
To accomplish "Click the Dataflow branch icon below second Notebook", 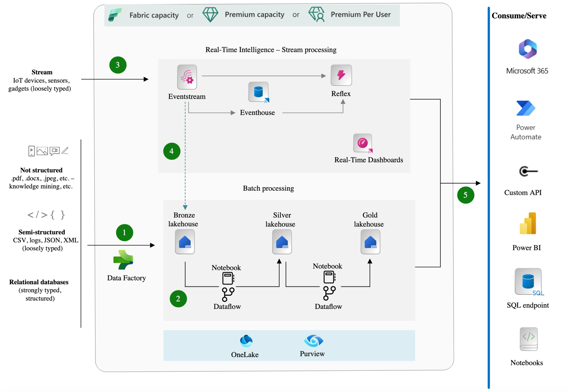I will click(x=329, y=293).
